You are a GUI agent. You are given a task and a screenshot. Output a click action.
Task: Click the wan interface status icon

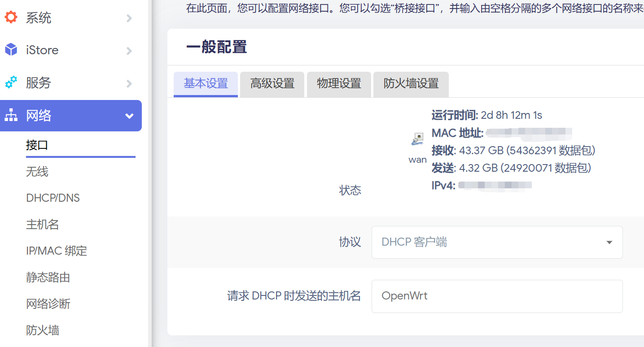coord(417,139)
